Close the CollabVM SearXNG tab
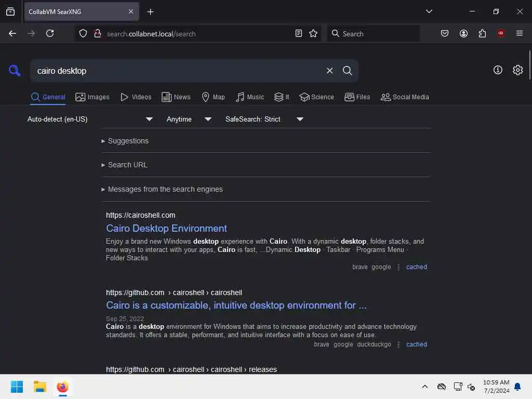The height and width of the screenshot is (399, 532). [x=130, y=11]
